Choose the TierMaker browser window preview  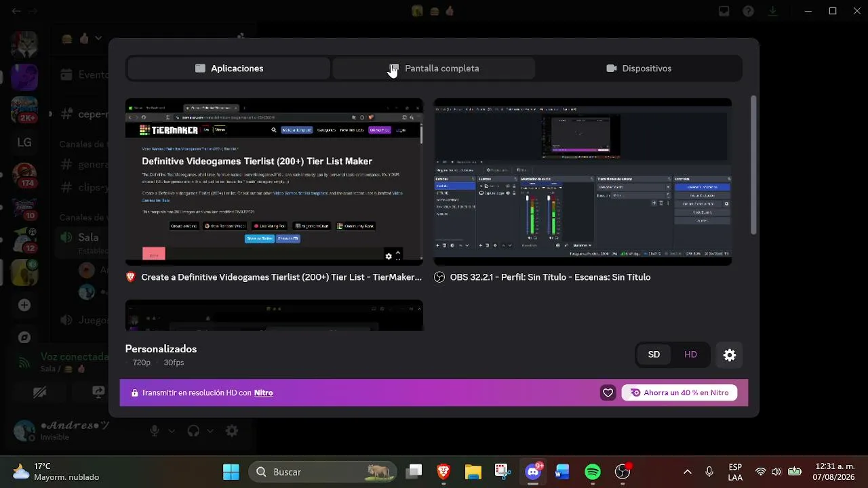(x=274, y=182)
